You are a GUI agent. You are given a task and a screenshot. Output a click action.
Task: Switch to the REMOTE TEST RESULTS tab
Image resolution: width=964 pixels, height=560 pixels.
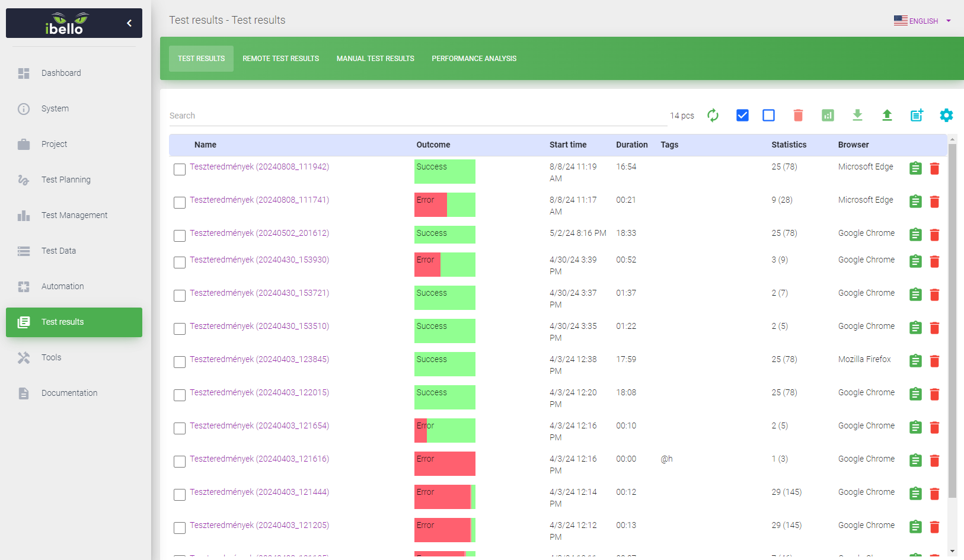click(x=280, y=58)
